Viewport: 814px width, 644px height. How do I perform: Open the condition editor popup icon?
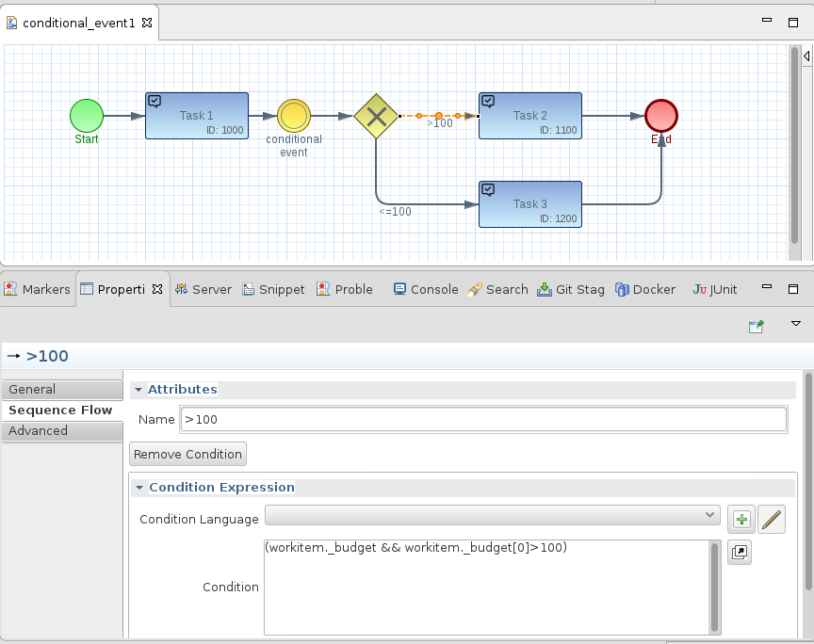coord(740,552)
